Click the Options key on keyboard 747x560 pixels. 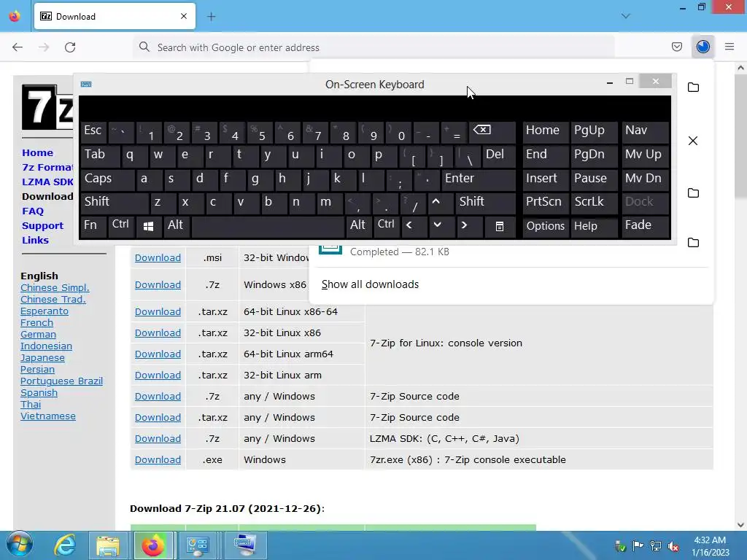pyautogui.click(x=546, y=226)
